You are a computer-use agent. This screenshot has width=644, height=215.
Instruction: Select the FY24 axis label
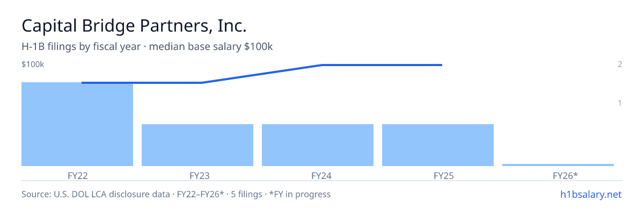pos(318,175)
